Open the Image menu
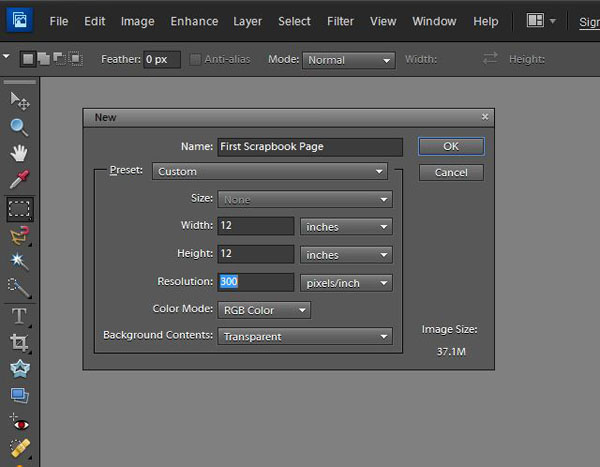Screen dimensions: 600x467 coord(137,21)
